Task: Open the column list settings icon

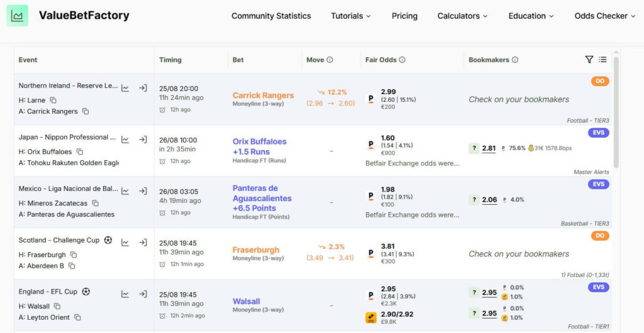Action: click(602, 60)
